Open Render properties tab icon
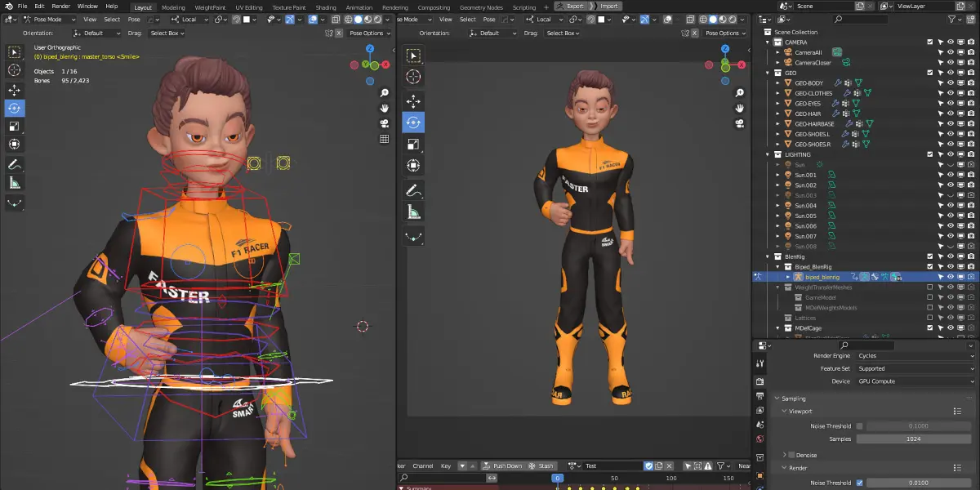The width and height of the screenshot is (980, 490). point(760,381)
